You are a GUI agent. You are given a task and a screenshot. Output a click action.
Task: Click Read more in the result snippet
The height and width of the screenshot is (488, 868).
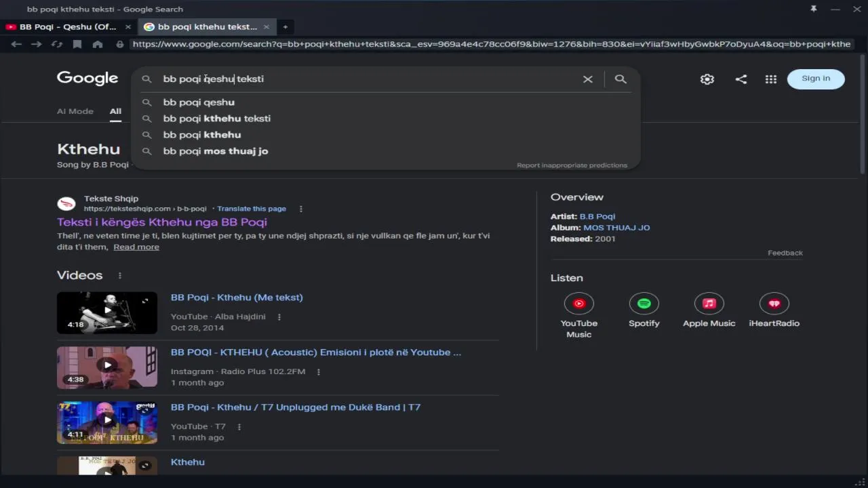(x=136, y=247)
